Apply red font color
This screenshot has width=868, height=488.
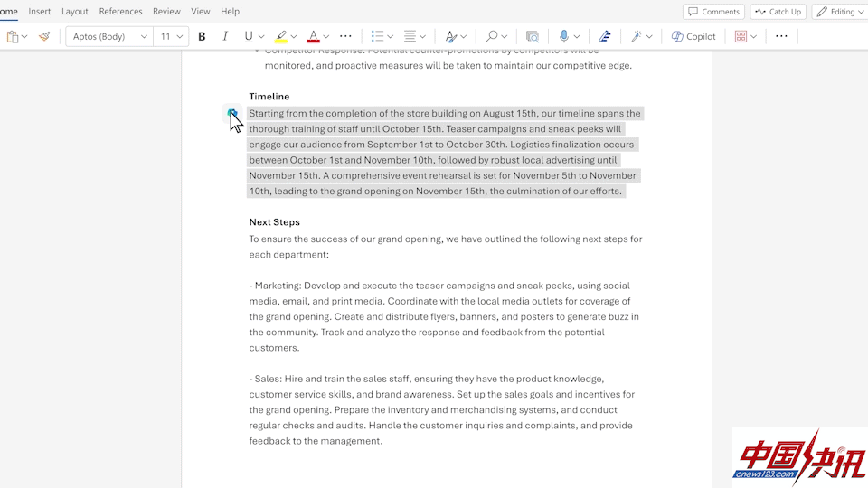[314, 36]
